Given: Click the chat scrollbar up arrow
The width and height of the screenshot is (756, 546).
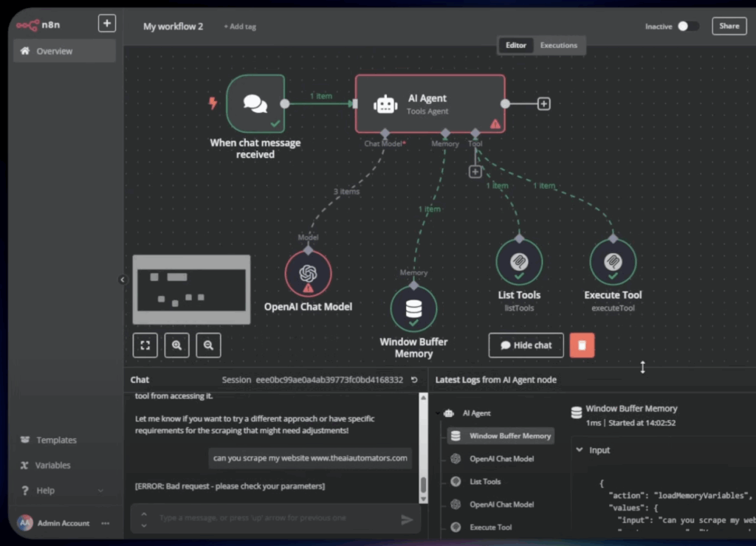Looking at the screenshot, I should tap(423, 397).
